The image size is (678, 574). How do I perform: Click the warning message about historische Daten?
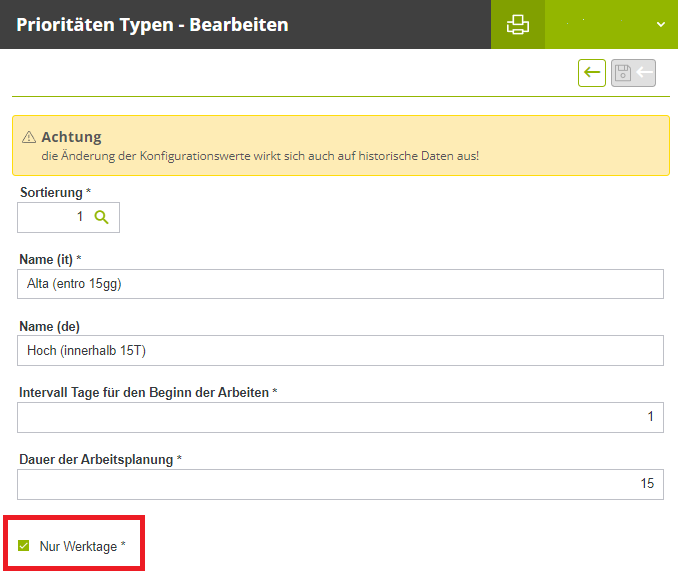pyautogui.click(x=260, y=157)
